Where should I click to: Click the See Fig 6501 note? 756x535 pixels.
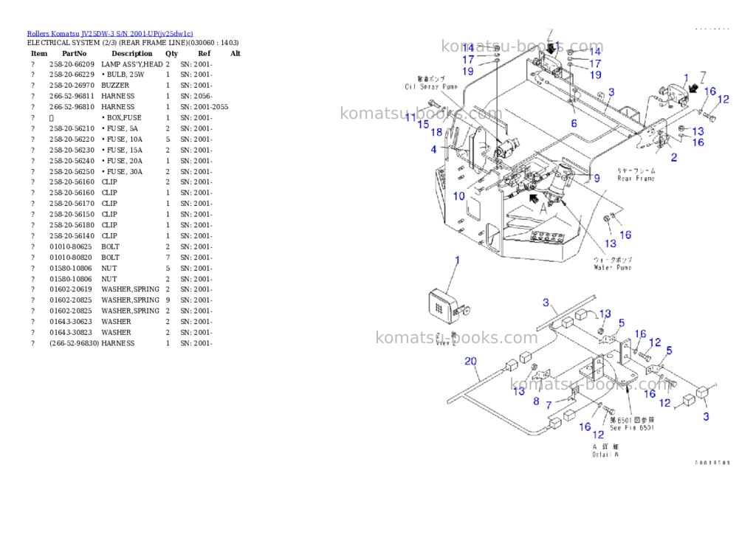coord(632,427)
